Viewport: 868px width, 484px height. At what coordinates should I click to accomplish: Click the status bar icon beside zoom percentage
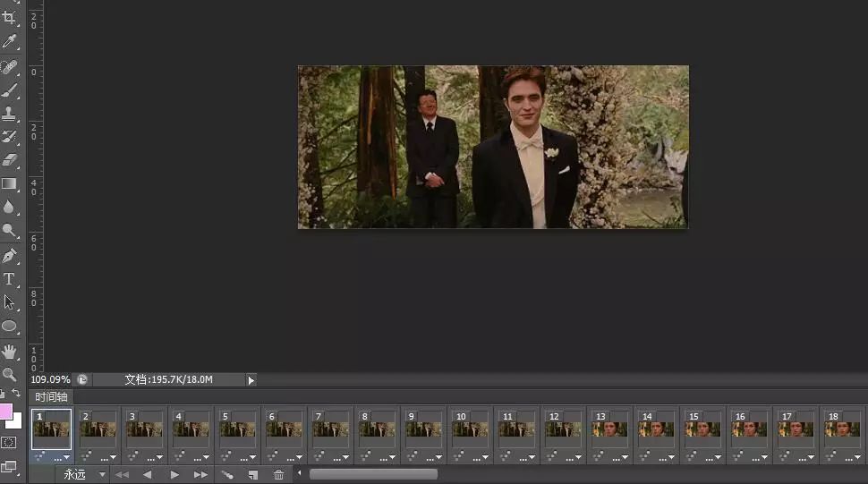82,379
